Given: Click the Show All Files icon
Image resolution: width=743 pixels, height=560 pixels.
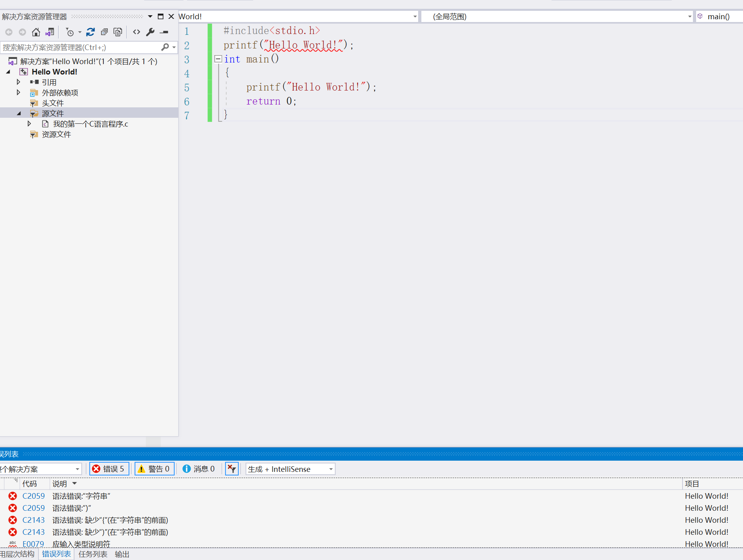Looking at the screenshot, I should [x=118, y=32].
